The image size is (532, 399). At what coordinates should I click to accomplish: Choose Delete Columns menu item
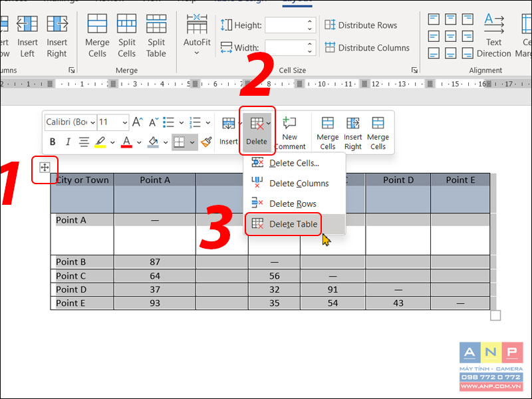pyautogui.click(x=294, y=184)
